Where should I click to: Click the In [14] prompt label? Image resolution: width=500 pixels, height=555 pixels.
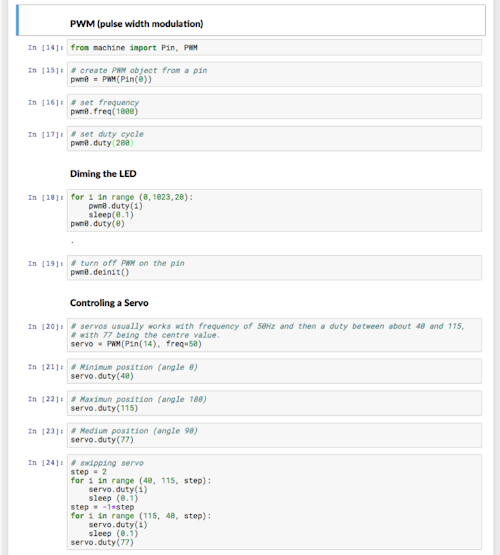click(46, 47)
